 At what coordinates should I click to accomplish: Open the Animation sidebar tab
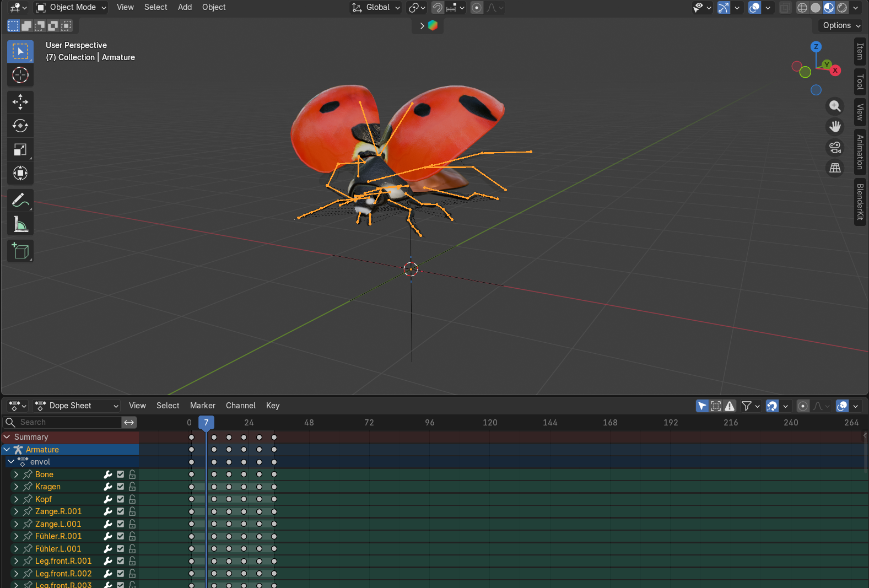860,152
